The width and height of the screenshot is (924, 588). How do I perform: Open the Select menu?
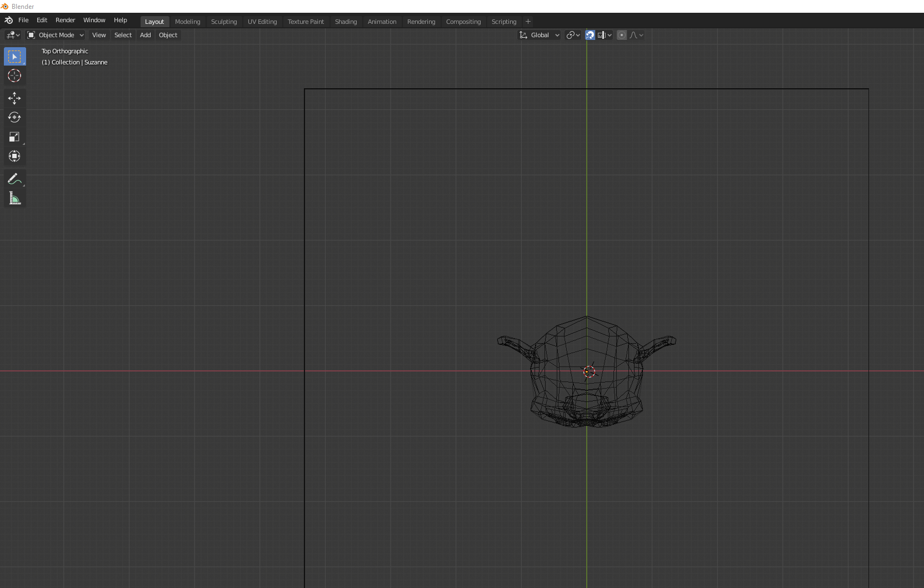[x=123, y=35]
